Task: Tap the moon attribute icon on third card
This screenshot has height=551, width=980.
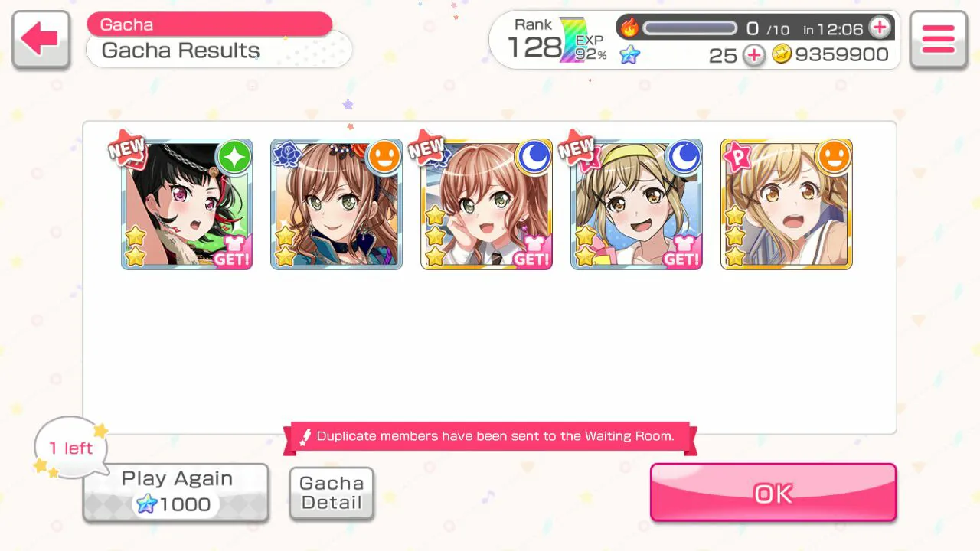Action: pos(534,157)
